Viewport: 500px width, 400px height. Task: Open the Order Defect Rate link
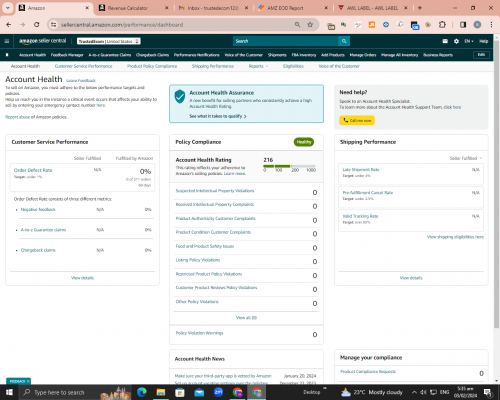coord(33,170)
